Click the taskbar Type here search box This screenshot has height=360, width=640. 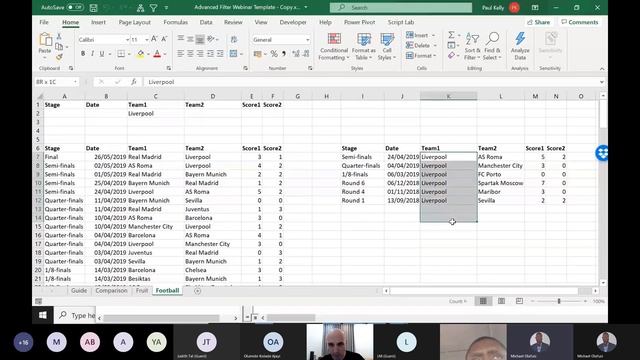pyautogui.click(x=75, y=315)
